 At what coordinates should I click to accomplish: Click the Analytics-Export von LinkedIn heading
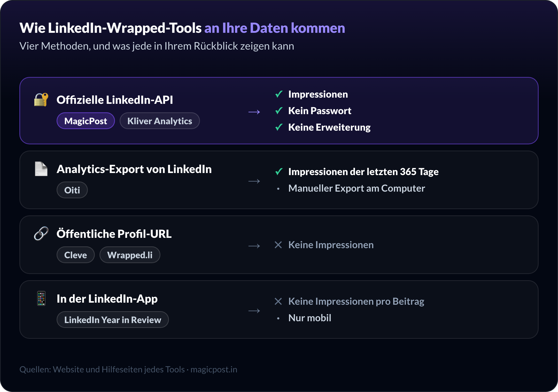[x=134, y=169]
